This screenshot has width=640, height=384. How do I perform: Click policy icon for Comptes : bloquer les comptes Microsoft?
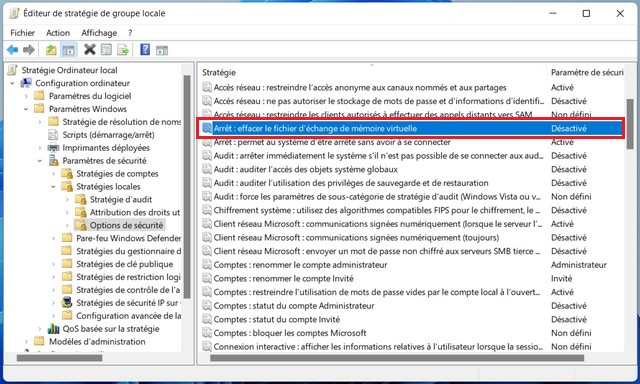(x=207, y=333)
